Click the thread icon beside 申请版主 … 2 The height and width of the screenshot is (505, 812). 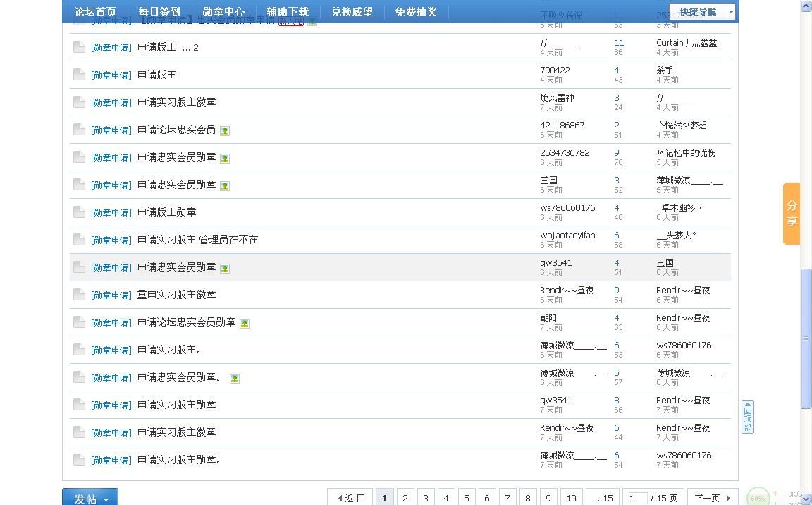tap(79, 47)
